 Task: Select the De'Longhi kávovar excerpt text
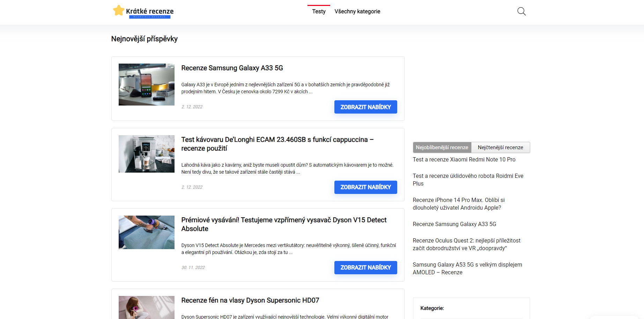[287, 168]
